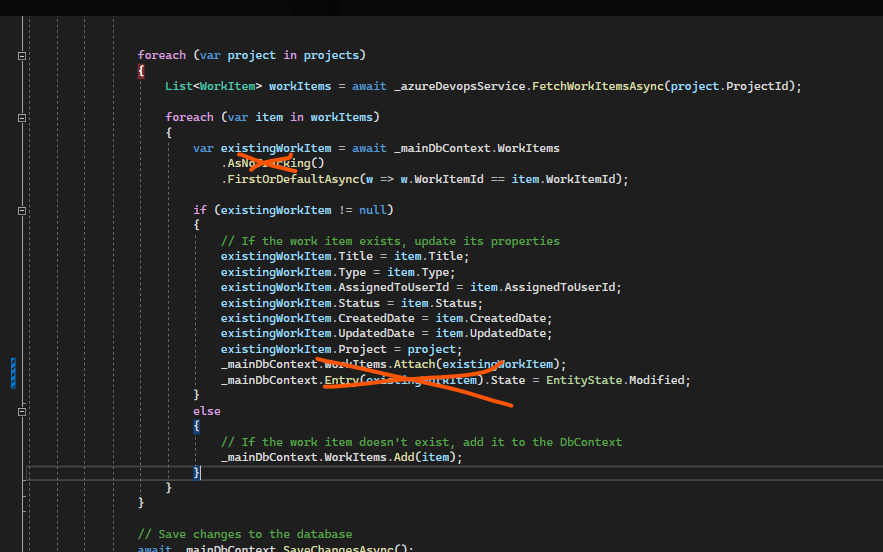Click 'AssignedToUserId' assignment line
Screen dimensions: 883x552
pyautogui.click(x=421, y=287)
